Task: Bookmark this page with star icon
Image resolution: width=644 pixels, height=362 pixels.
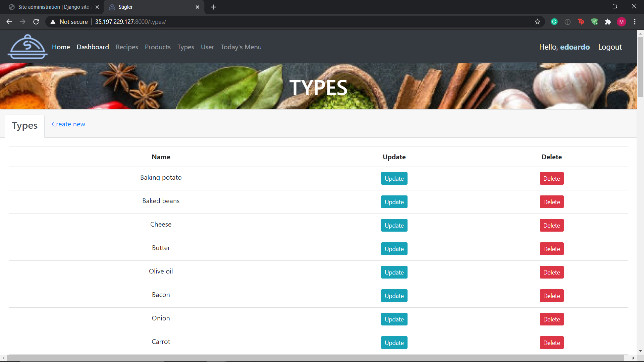Action: [x=537, y=22]
